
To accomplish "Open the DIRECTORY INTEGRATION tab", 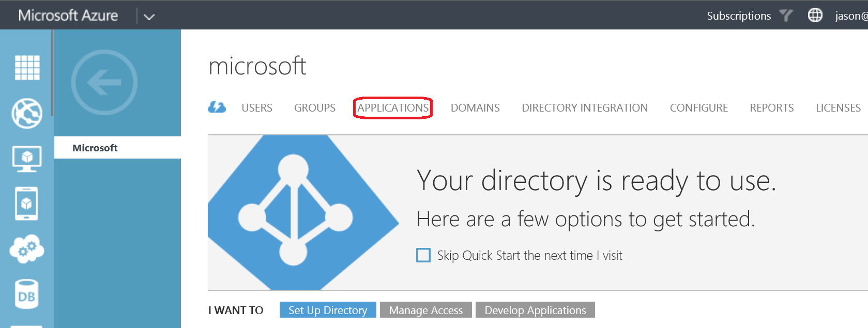I will (585, 108).
